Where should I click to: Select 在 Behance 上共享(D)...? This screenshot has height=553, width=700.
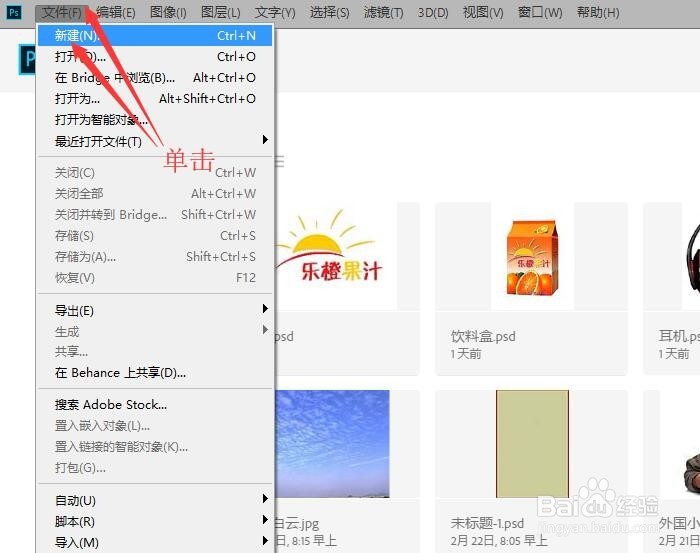(x=155, y=373)
